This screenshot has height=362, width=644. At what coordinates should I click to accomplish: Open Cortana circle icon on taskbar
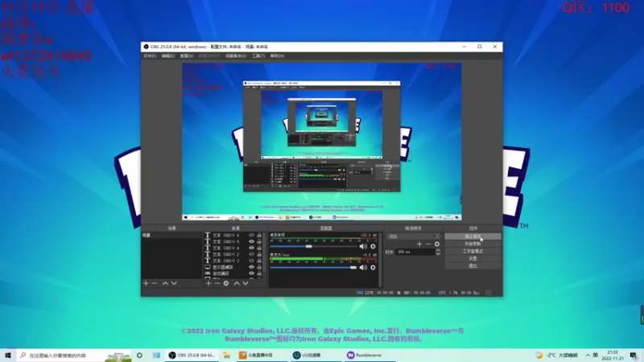coord(139,355)
